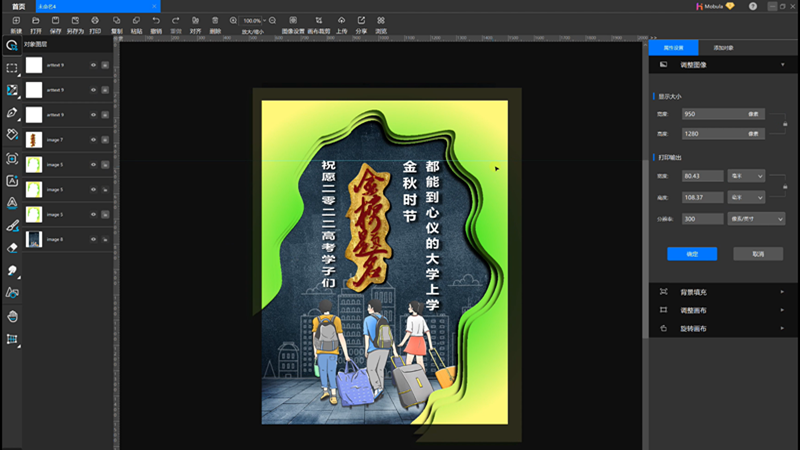Click the 粘贴 (Paste) toolbar icon

(x=136, y=20)
